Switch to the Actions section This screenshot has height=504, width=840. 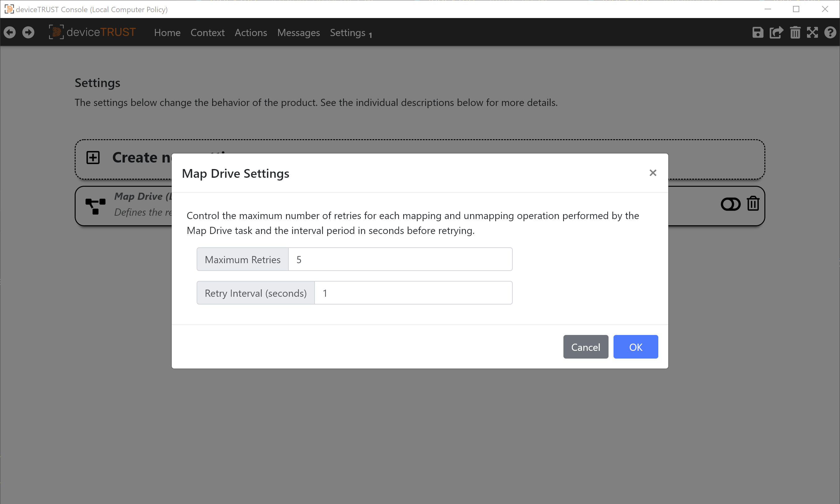(x=250, y=33)
